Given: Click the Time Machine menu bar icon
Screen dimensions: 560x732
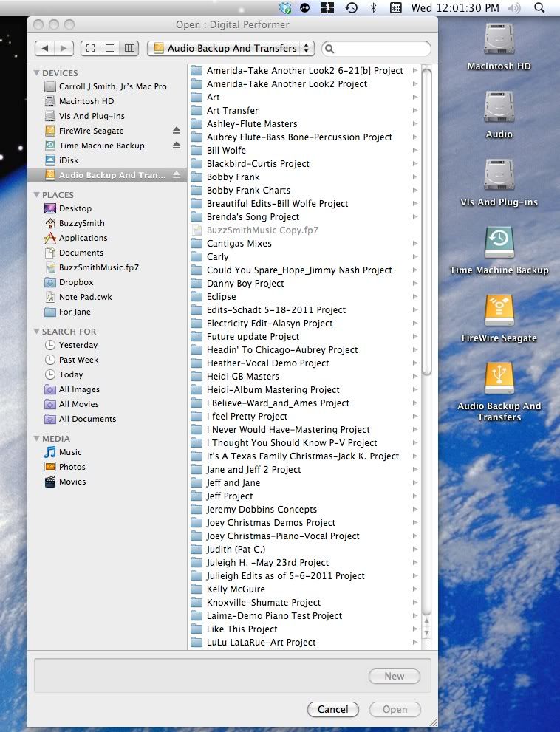Looking at the screenshot, I should point(351,8).
